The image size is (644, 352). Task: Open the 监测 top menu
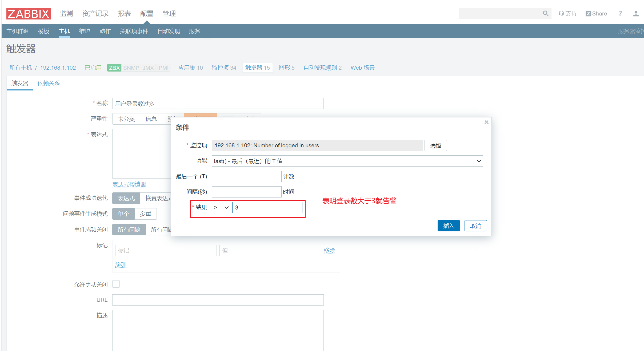coord(66,14)
